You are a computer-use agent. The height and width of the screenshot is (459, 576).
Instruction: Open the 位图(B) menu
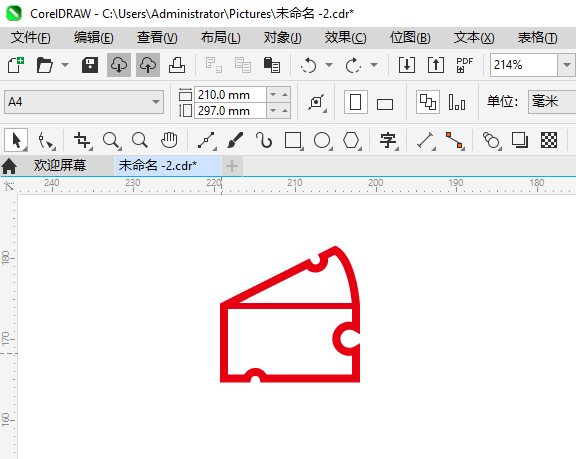[x=410, y=37]
